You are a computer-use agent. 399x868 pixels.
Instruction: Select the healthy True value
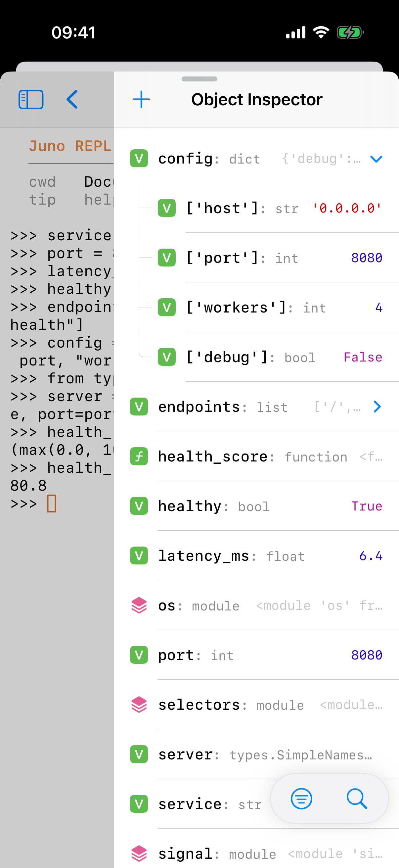coord(367,506)
